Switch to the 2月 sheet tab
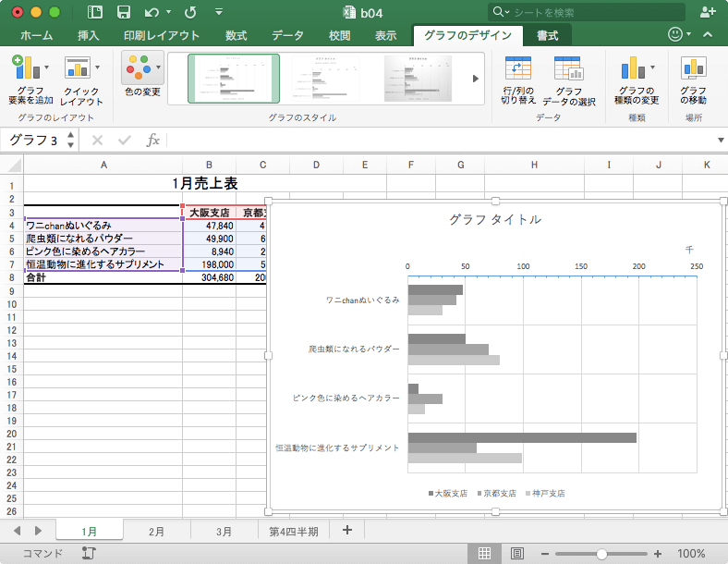728x564 pixels. point(156,531)
